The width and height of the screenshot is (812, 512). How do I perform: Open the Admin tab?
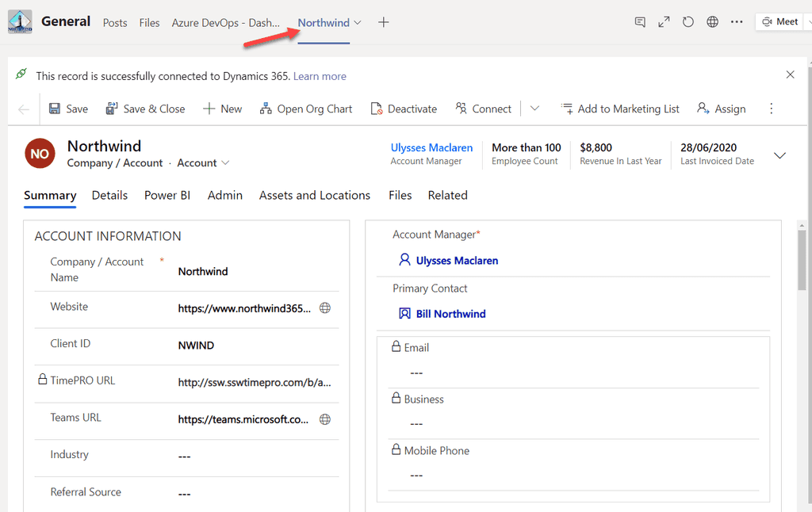point(224,195)
